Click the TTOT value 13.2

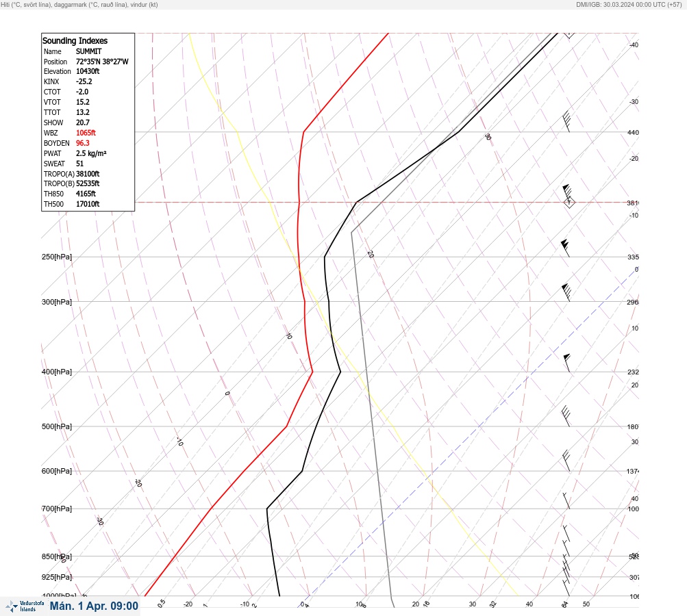point(83,112)
